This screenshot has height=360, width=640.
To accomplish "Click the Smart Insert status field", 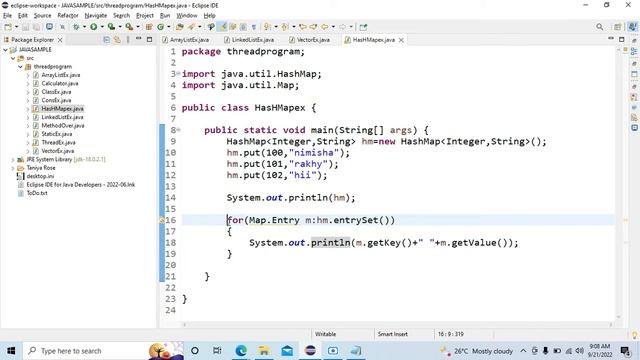I will click(x=393, y=334).
